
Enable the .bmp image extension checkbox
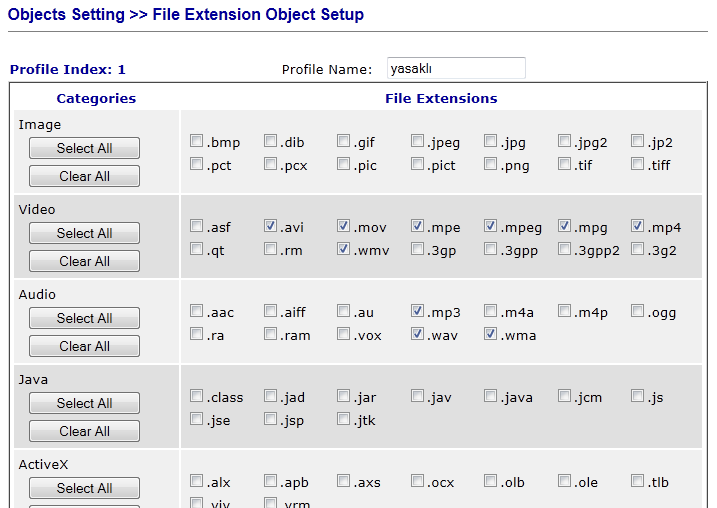coord(197,141)
